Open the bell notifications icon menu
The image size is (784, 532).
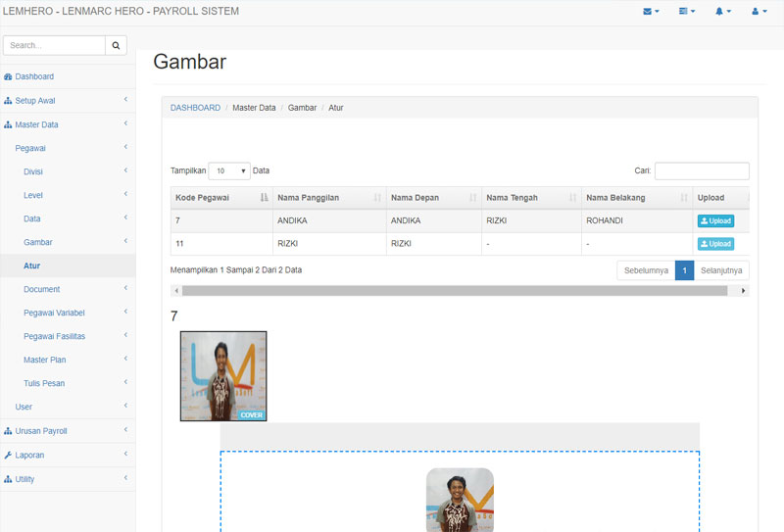[x=722, y=11]
